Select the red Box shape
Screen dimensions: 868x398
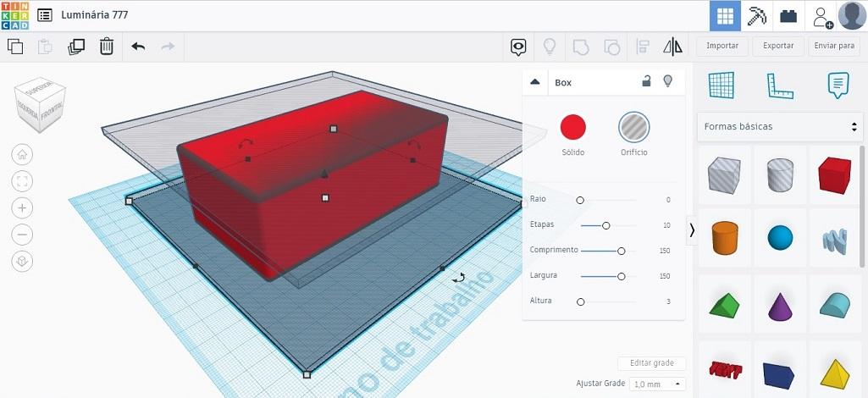[x=835, y=175]
